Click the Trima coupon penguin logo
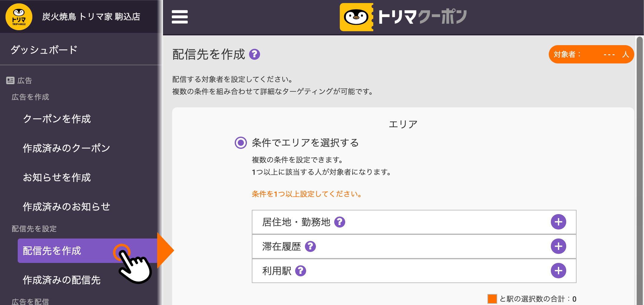Viewport: 644px width, 305px height. (x=356, y=17)
